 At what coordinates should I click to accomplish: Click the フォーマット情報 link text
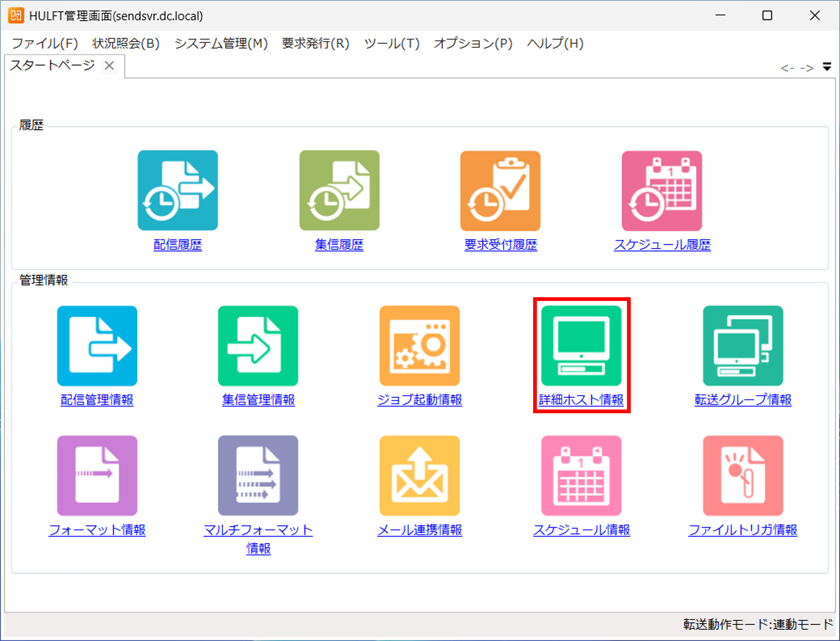(x=97, y=530)
